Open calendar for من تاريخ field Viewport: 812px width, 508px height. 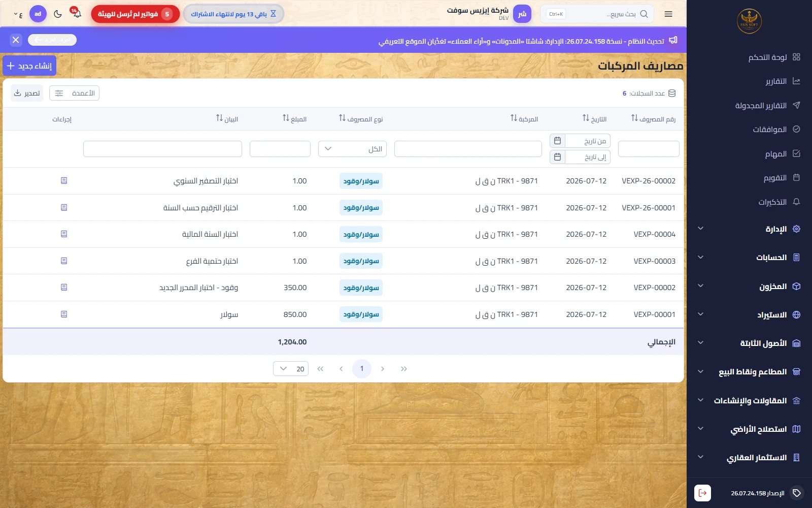coord(557,141)
